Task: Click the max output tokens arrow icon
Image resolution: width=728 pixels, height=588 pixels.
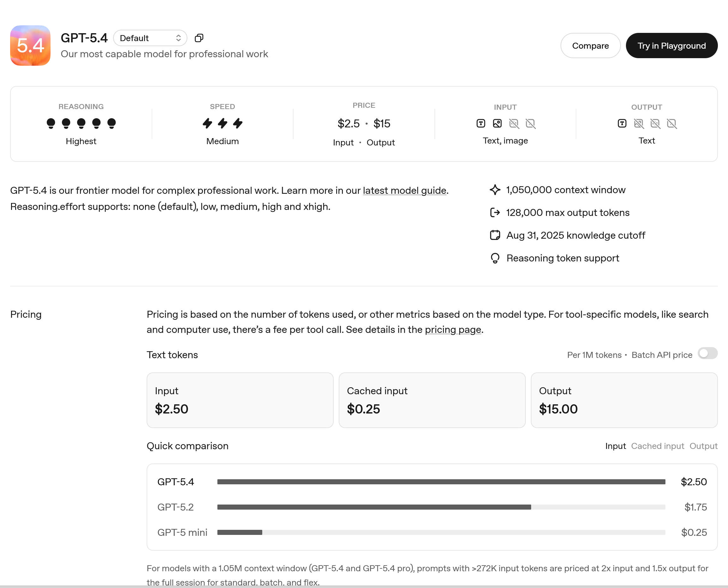Action: 495,212
